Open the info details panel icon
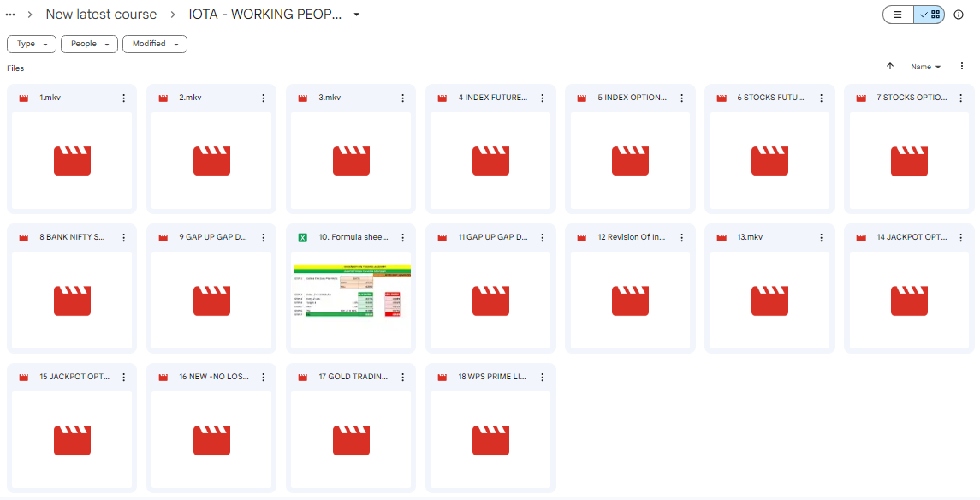The height and width of the screenshot is (500, 980). pos(958,15)
